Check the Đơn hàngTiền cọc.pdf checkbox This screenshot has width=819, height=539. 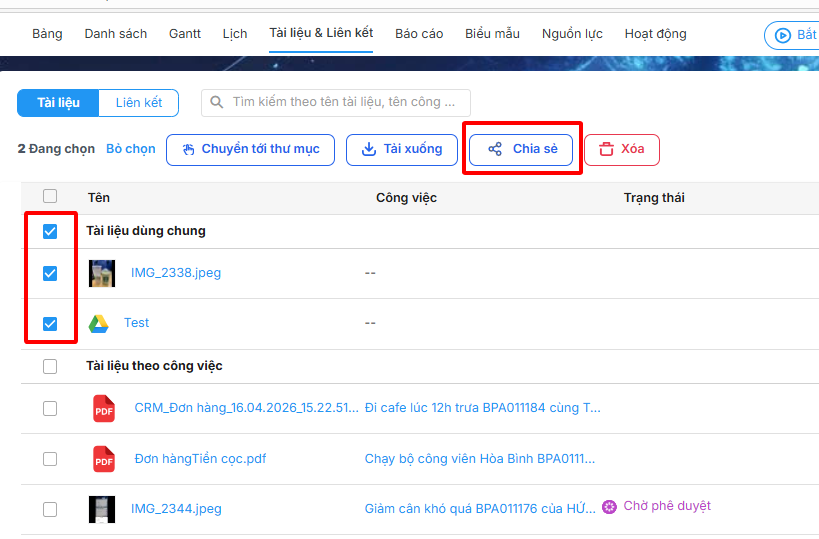click(50, 459)
